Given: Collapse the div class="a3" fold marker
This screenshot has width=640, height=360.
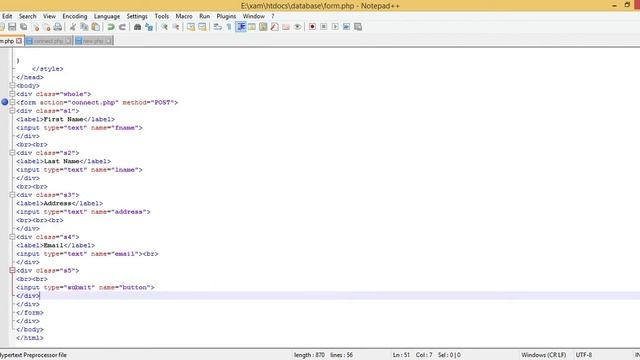Looking at the screenshot, I should 12,195.
